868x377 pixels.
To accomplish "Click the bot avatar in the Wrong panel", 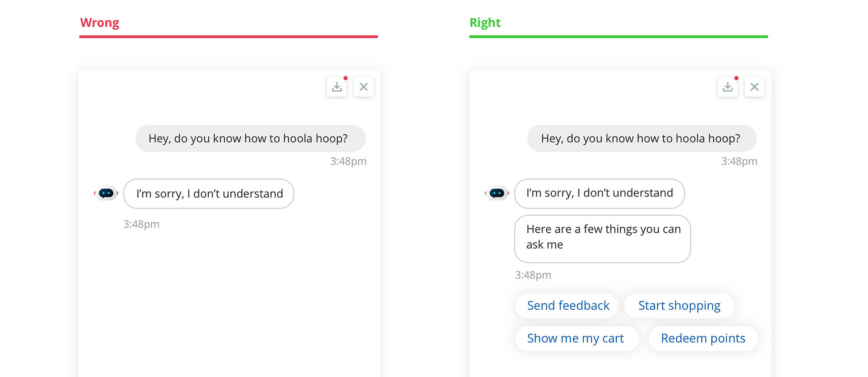I will pos(106,193).
